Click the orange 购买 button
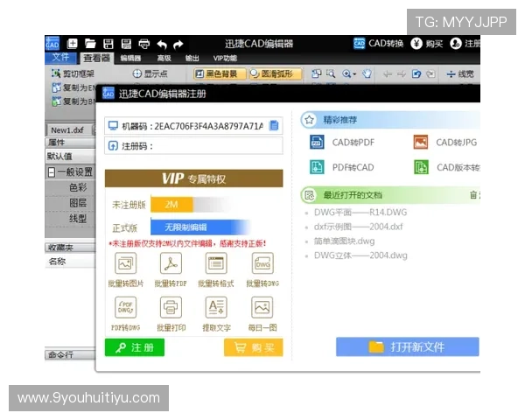 254,347
